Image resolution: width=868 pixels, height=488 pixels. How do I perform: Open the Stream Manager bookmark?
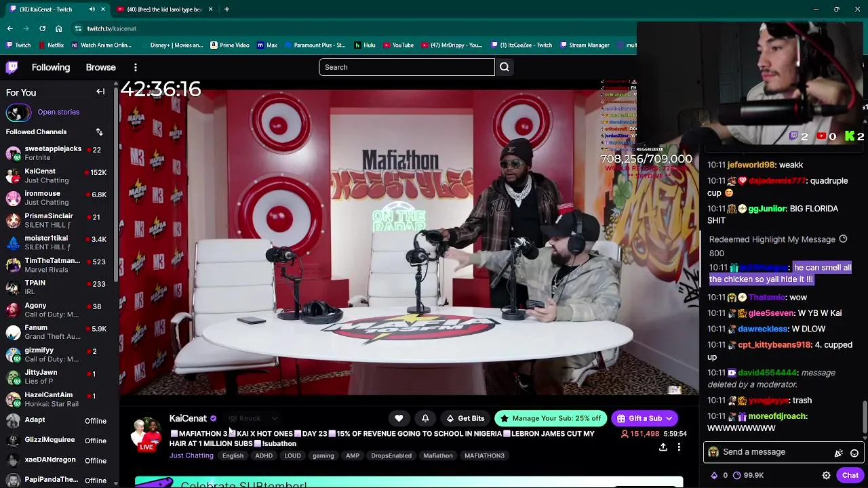tap(585, 45)
